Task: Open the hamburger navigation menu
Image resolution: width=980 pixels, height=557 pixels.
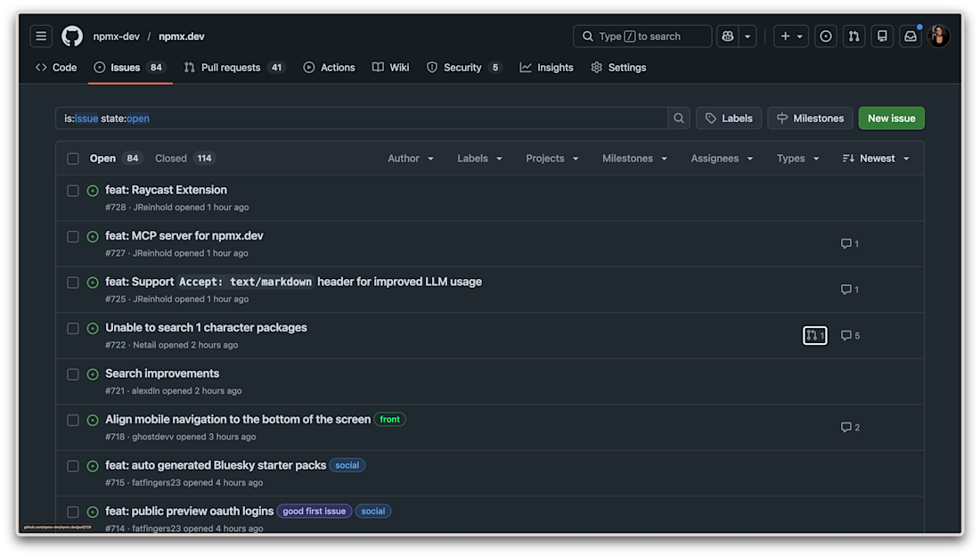Action: [41, 37]
